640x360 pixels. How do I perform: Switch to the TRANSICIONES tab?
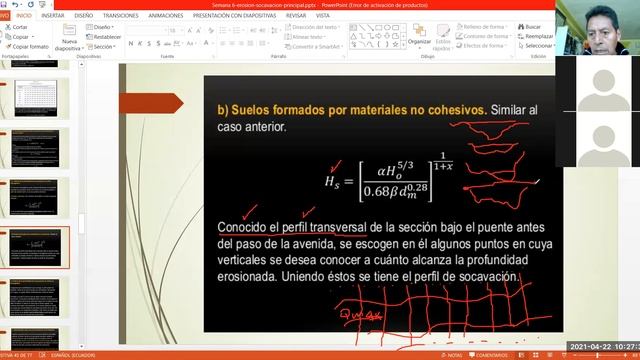tap(120, 16)
